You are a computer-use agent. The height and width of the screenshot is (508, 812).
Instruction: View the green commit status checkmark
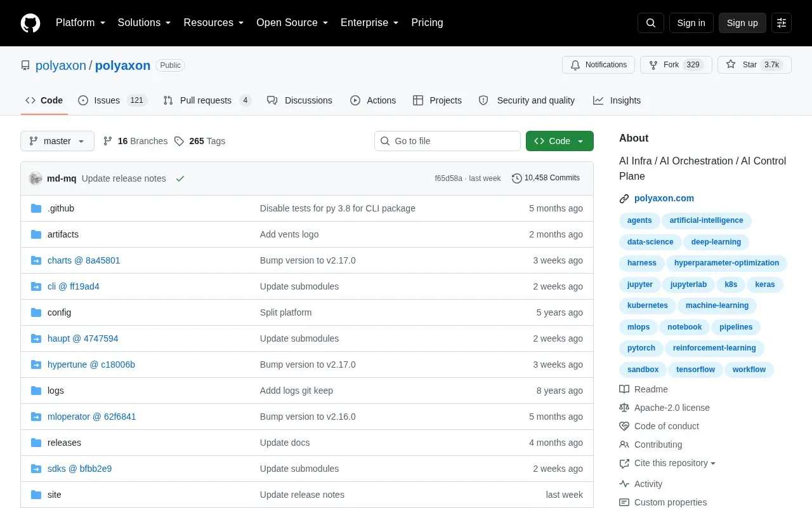coord(180,178)
